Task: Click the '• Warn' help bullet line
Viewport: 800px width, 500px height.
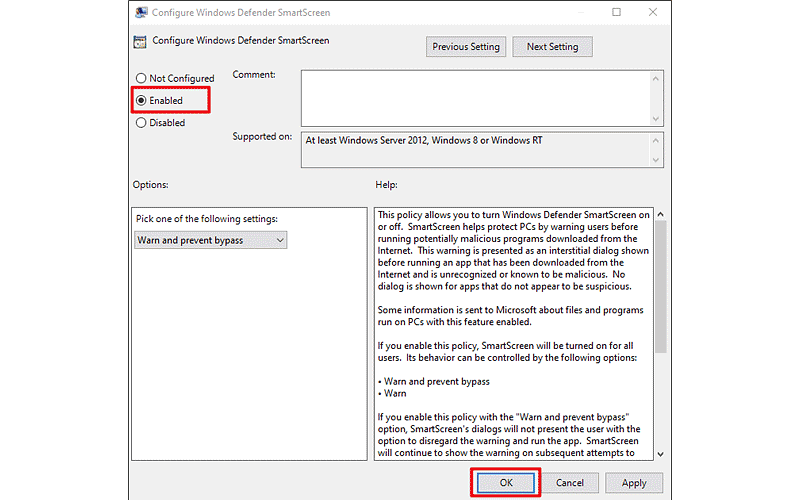Action: point(392,393)
